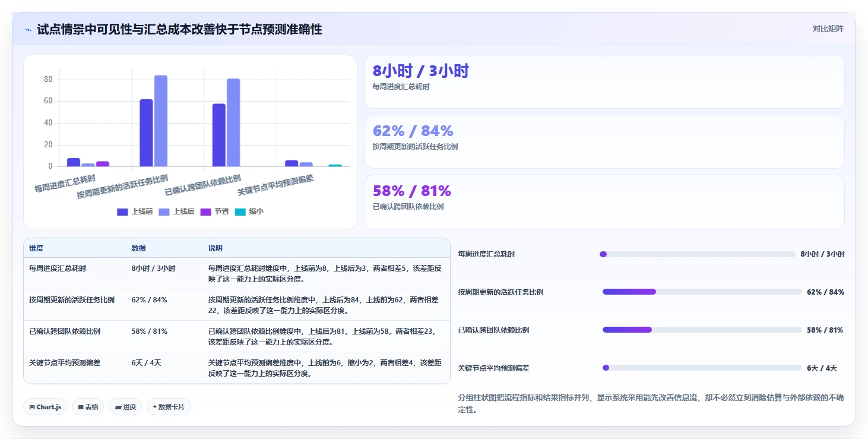The width and height of the screenshot is (868, 439).
Task: Click the 每周进度汇总耗时 table row name
Action: (x=58, y=269)
